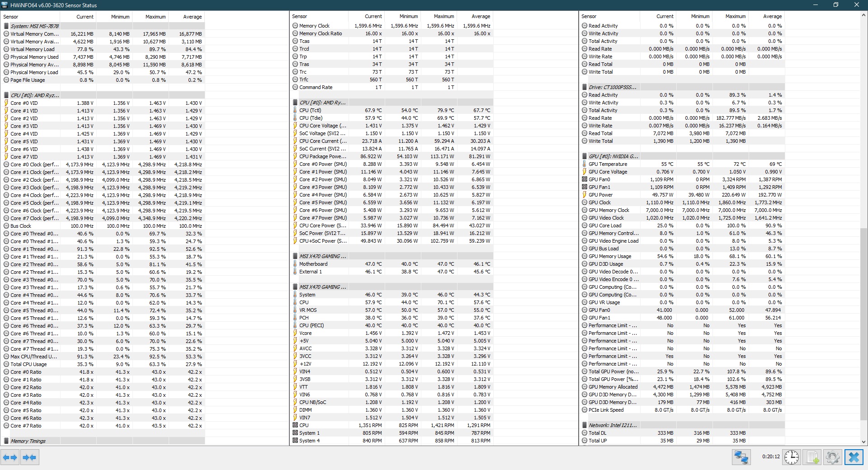Click the scroll down arrow of the vertical scrollbar
The height and width of the screenshot is (470, 868).
point(863,442)
